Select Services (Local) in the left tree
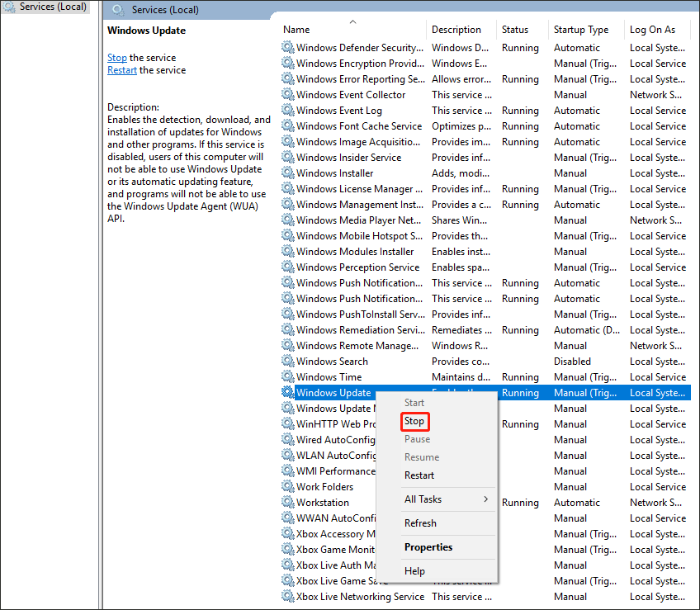 53,7
